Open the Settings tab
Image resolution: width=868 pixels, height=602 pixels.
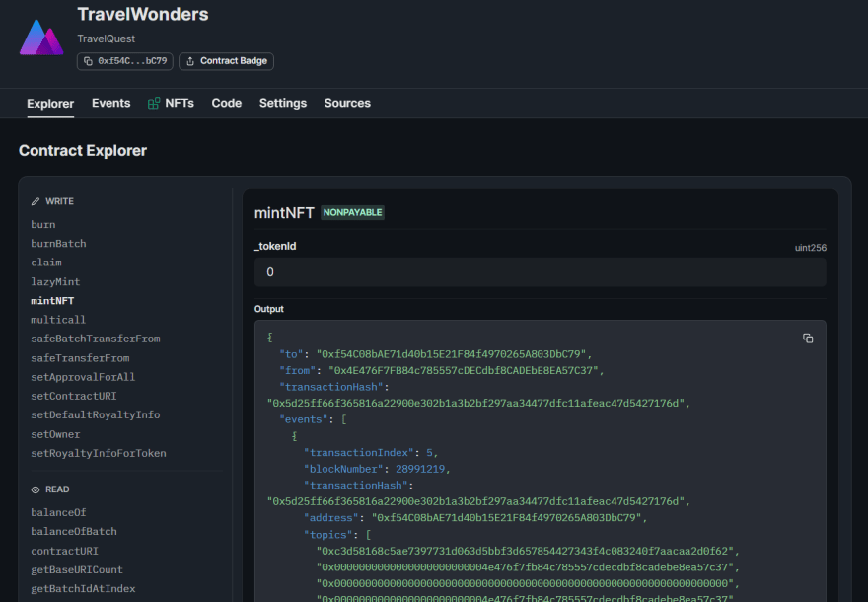(x=282, y=103)
